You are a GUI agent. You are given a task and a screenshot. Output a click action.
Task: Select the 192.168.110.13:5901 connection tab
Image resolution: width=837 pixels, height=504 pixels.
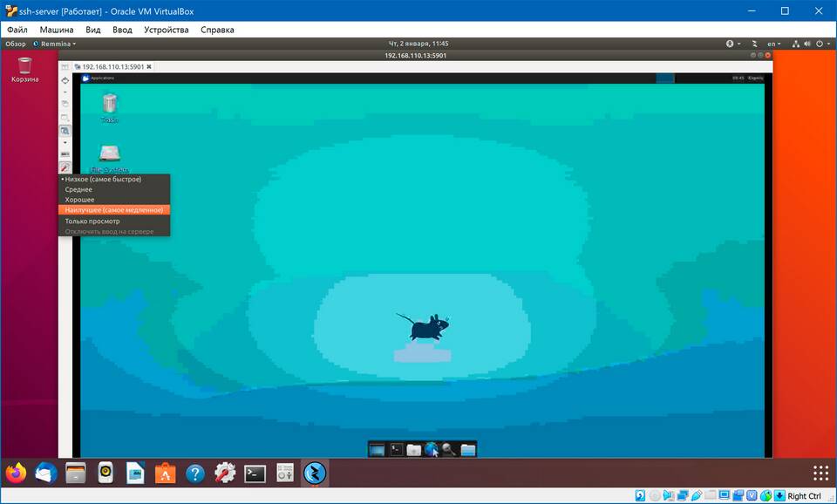pos(112,67)
